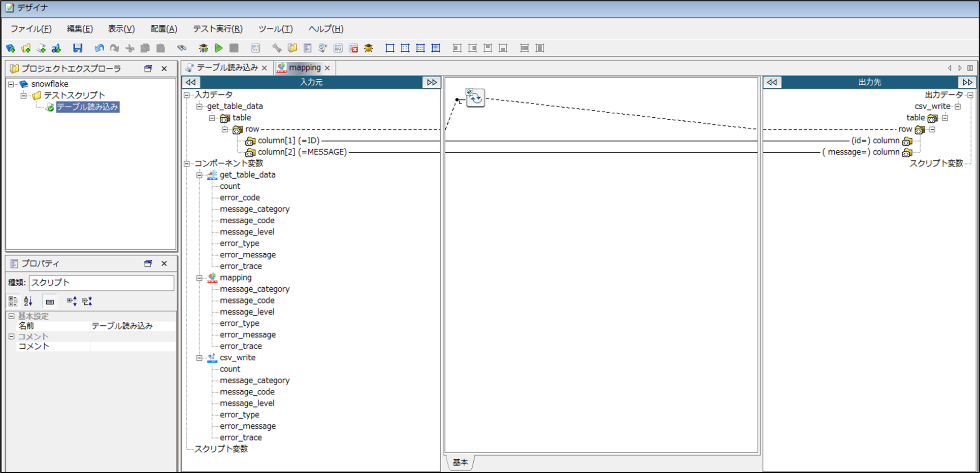980x473 pixels.
Task: Toggle the description area icon in properties
Action: pyautogui.click(x=50, y=301)
